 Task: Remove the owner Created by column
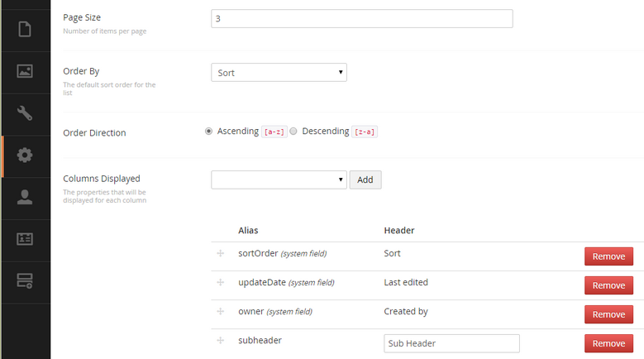pos(608,314)
